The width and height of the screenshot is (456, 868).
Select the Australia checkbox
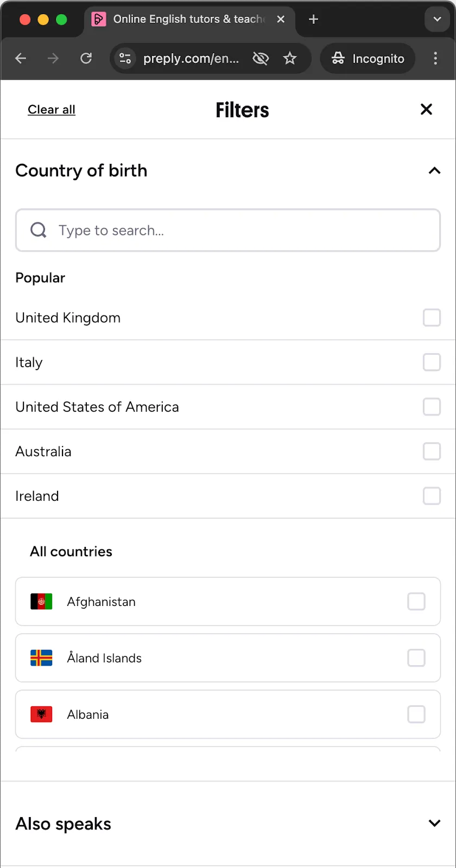tap(432, 451)
